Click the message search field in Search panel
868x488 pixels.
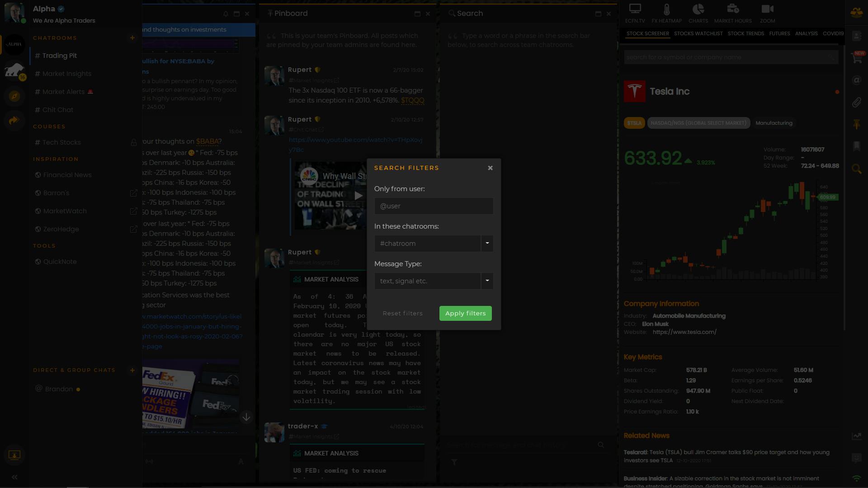point(520,445)
